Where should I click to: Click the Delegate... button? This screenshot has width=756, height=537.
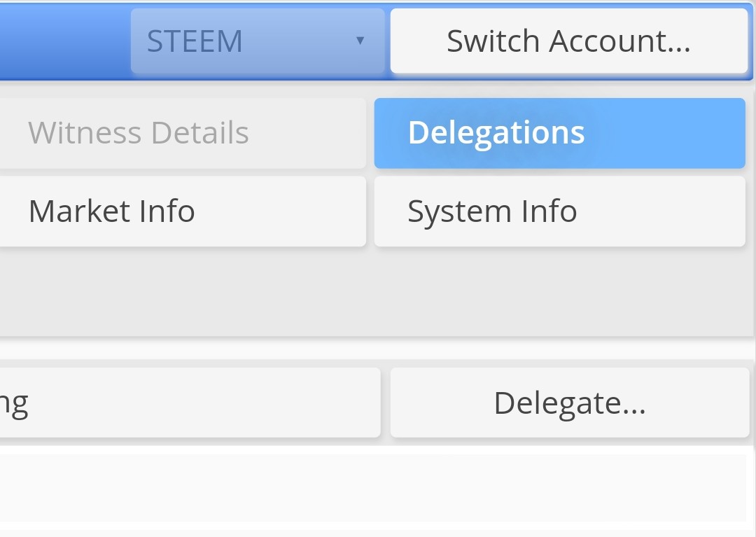click(x=570, y=403)
